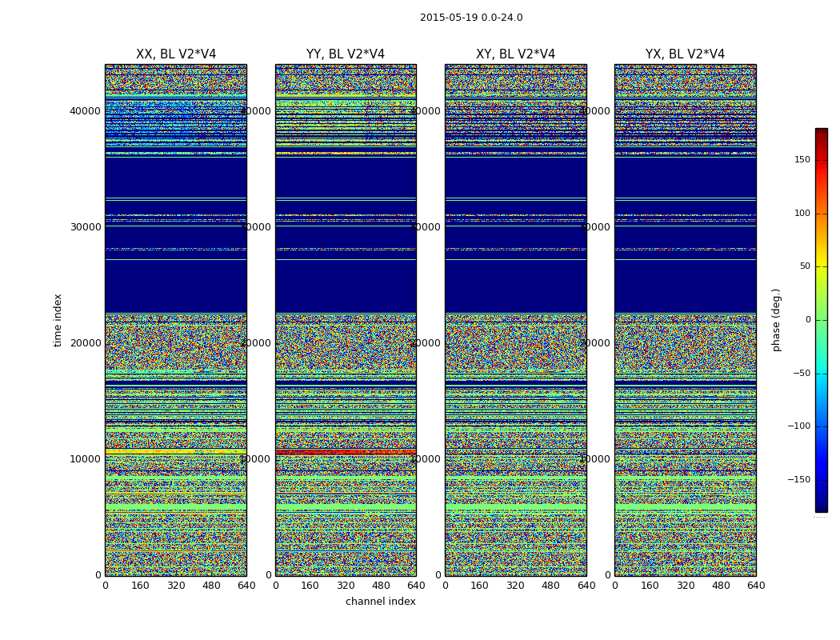Image resolution: width=840 pixels, height=640 pixels.
Task: Click the XX panel heatmap image
Action: (176, 320)
